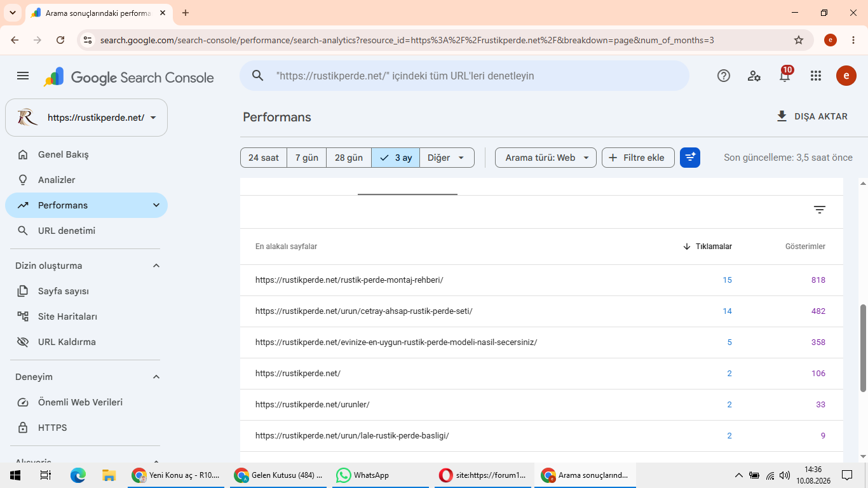Select the rustik-perde-montaj-rehberi page row
The width and height of the screenshot is (868, 488).
541,280
